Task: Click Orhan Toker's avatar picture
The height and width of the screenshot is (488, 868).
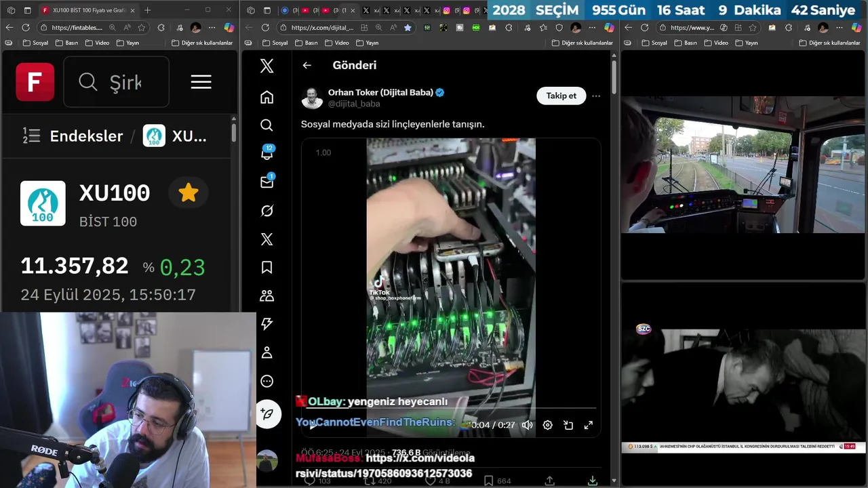Action: pyautogui.click(x=312, y=98)
